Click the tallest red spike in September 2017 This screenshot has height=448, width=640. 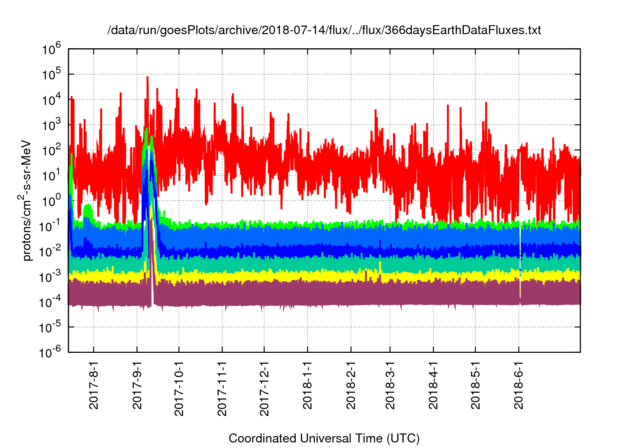coord(148,80)
